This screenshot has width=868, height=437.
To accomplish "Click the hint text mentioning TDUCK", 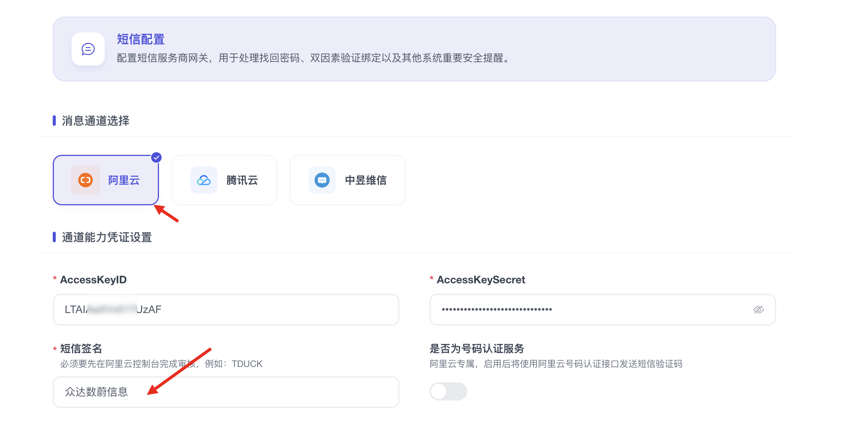I will pos(161,364).
